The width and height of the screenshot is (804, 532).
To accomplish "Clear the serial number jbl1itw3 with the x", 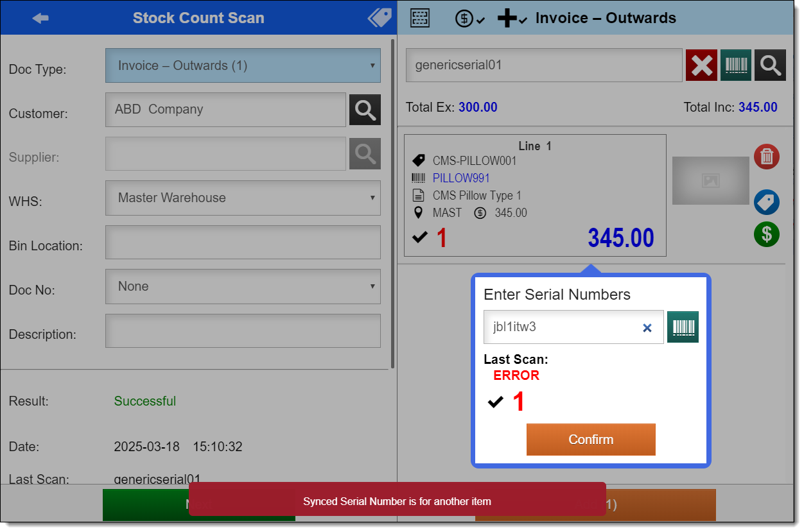I will coord(647,328).
